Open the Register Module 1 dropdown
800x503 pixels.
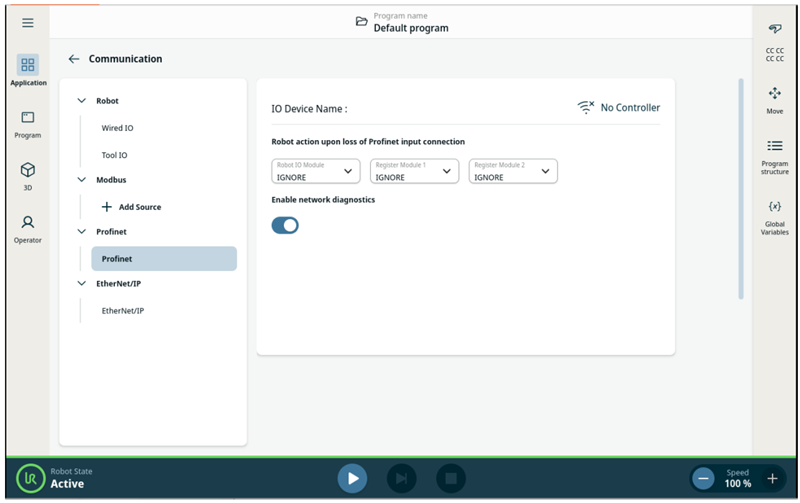(x=414, y=172)
